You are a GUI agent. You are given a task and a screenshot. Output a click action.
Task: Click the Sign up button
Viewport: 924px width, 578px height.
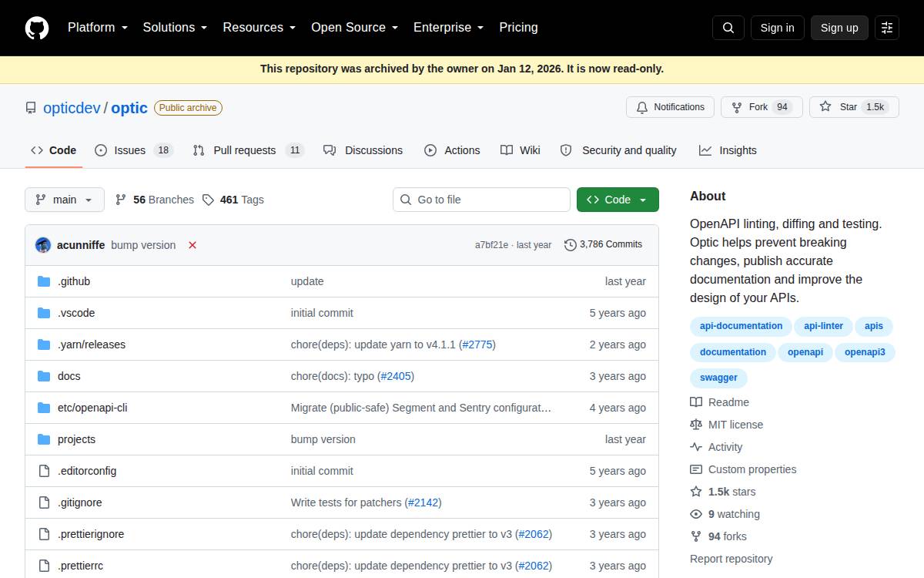click(x=839, y=28)
